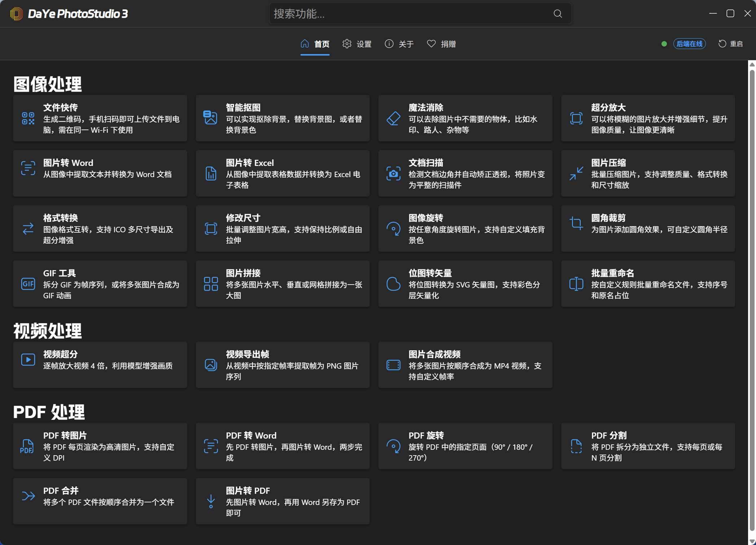Open the 图片压缩 card title
The height and width of the screenshot is (545, 756).
point(608,163)
